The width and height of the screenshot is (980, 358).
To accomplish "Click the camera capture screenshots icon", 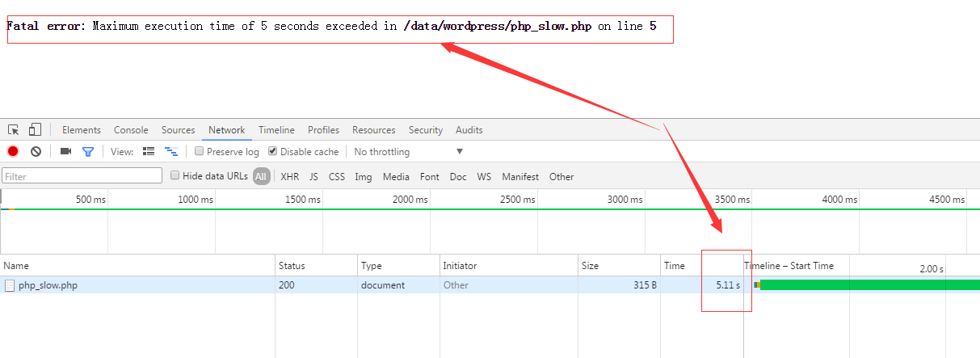I will click(66, 152).
